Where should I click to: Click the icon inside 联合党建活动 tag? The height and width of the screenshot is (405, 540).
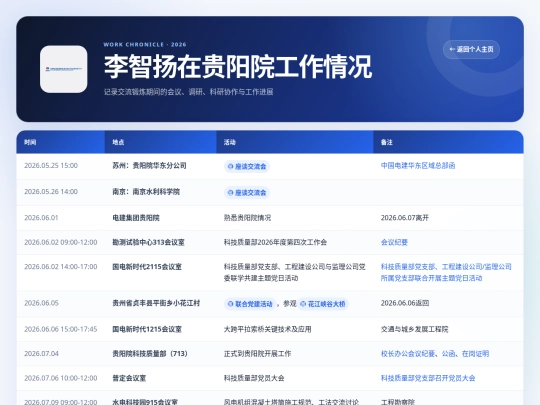[230, 304]
